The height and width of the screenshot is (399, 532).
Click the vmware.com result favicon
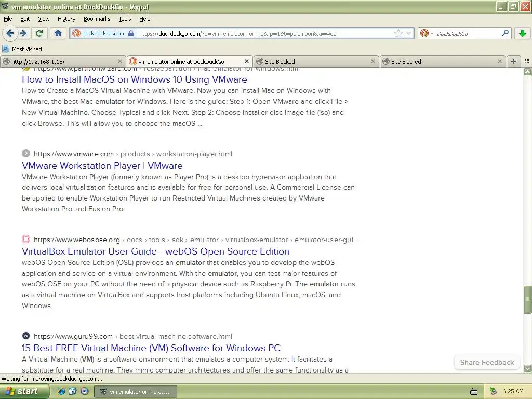[x=26, y=153]
